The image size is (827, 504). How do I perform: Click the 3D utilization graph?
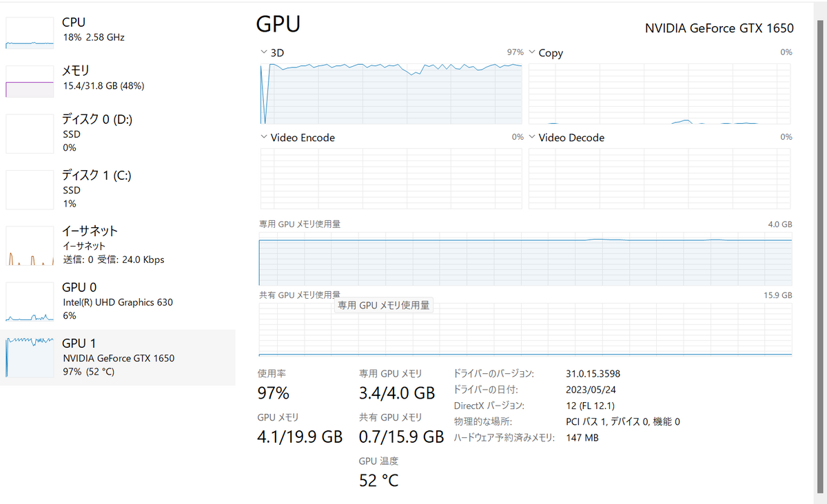pyautogui.click(x=391, y=94)
